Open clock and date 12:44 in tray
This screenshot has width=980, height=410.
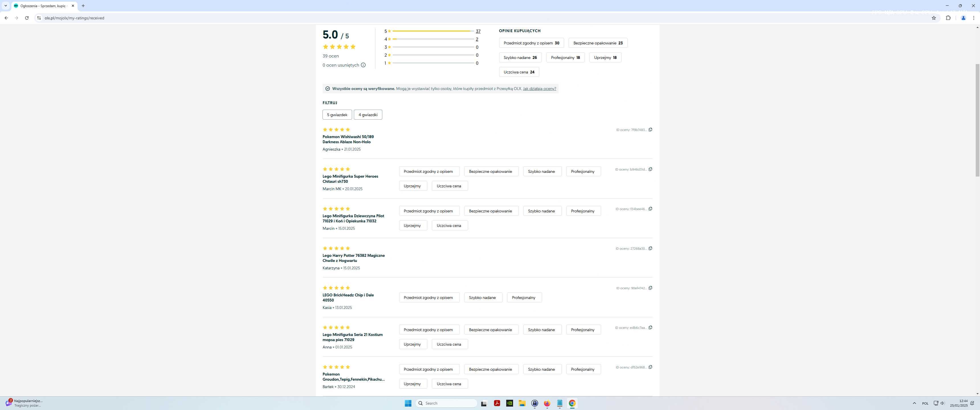[958, 403]
